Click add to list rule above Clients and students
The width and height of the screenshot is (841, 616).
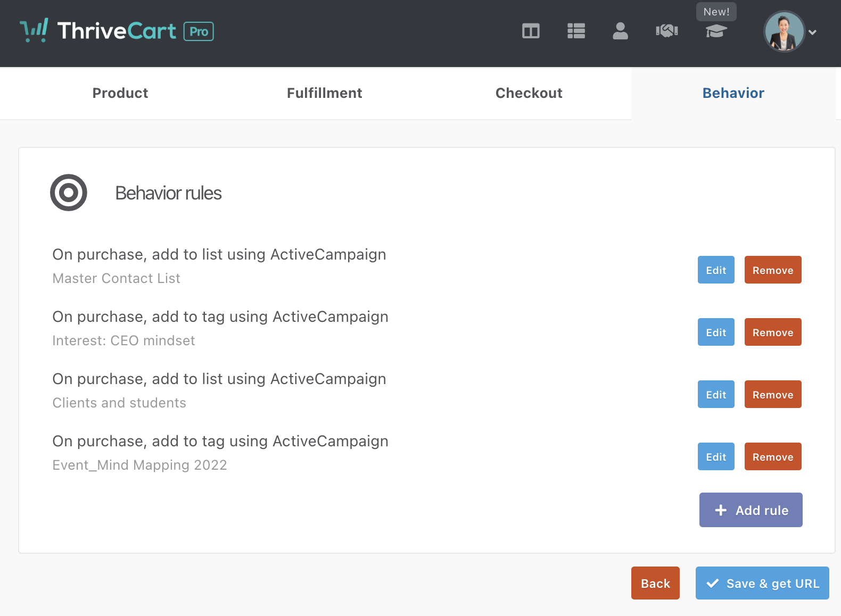tap(219, 379)
